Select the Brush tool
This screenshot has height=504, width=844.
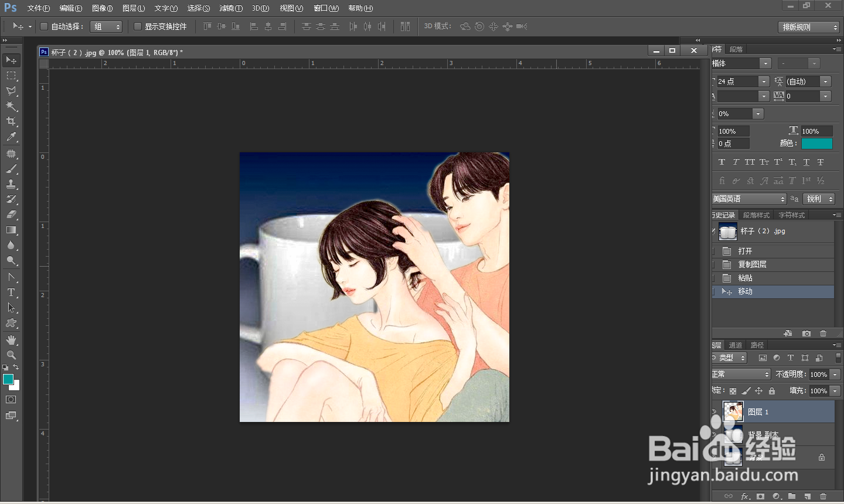[11, 169]
